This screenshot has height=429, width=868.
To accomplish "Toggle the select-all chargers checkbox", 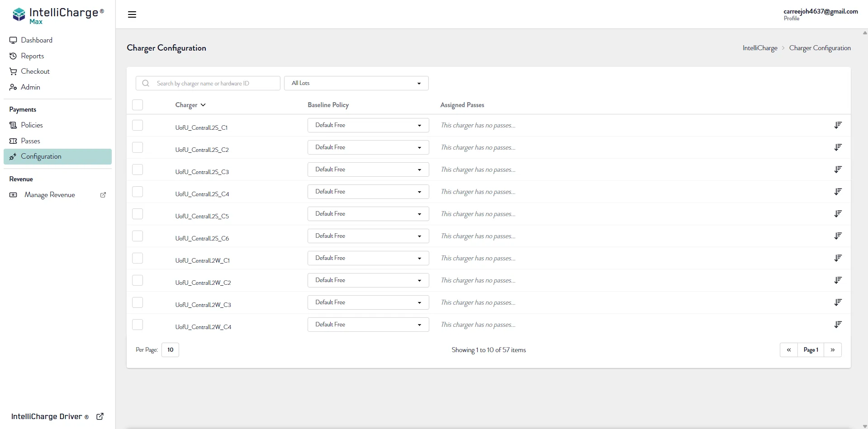I will (x=138, y=105).
